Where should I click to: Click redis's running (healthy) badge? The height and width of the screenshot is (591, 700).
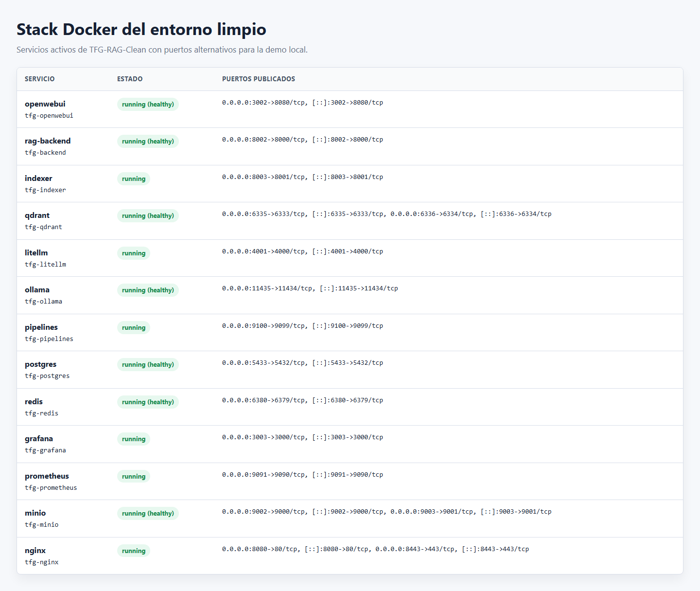tap(148, 402)
